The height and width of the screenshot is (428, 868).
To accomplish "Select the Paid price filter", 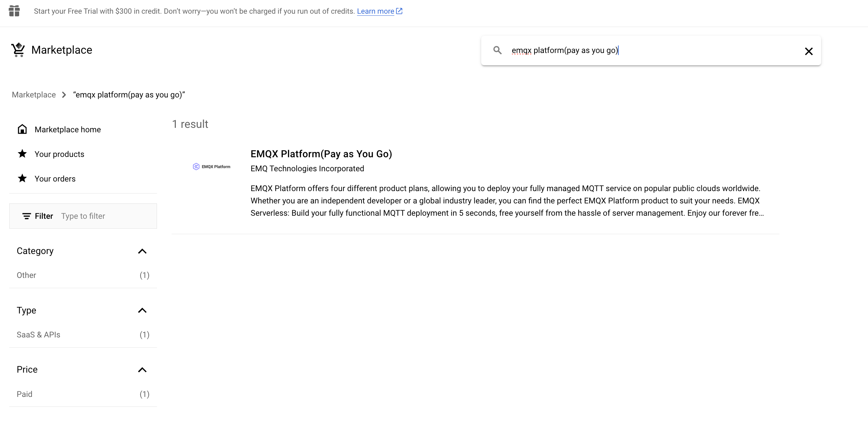I will [x=24, y=394].
